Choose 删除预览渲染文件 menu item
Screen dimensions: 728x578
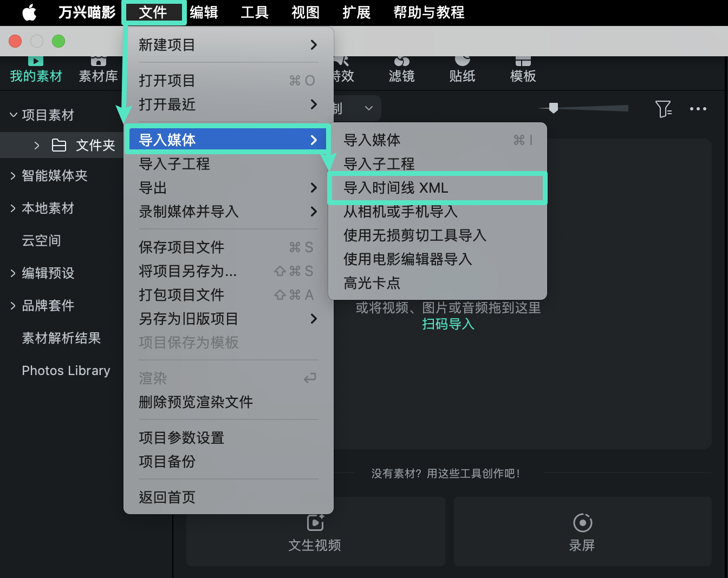(229, 402)
